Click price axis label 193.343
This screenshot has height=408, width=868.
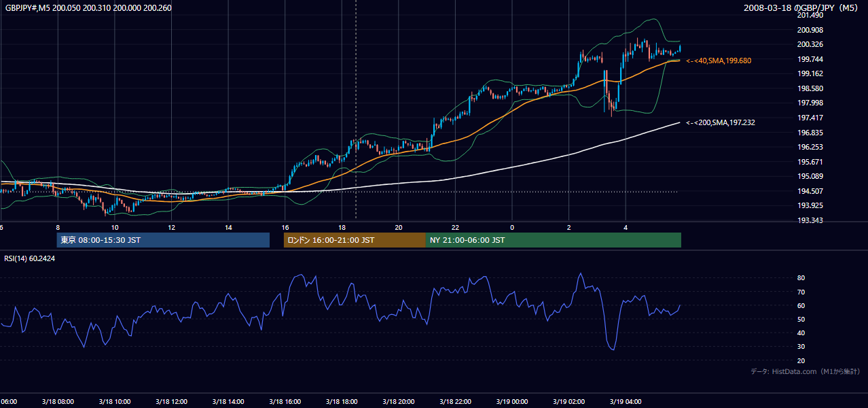pyautogui.click(x=811, y=220)
